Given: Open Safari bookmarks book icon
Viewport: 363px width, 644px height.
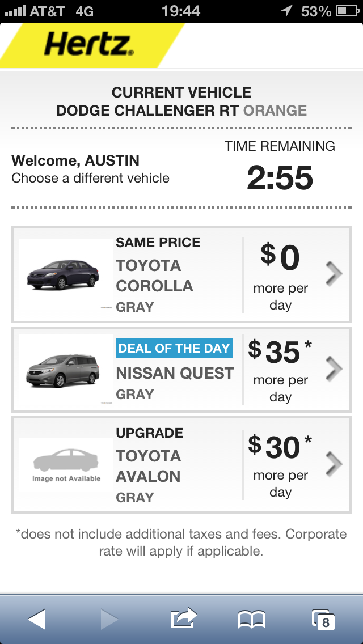Looking at the screenshot, I should (x=252, y=620).
